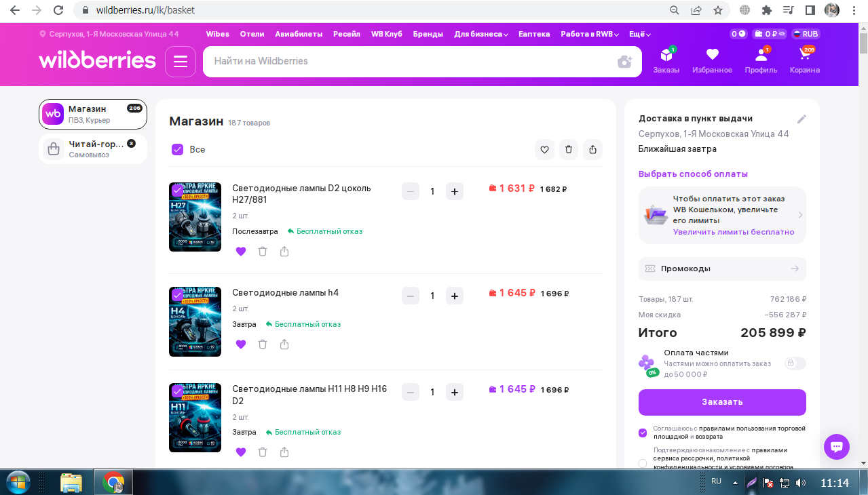Image resolution: width=868 pixels, height=495 pixels.
Task: Increase quantity of lamps h4
Action: pos(455,296)
